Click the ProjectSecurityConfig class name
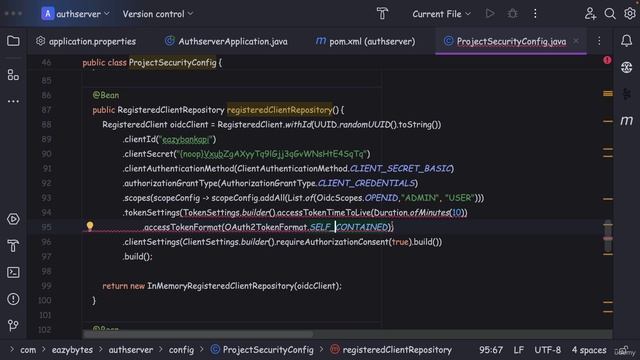This screenshot has height=360, width=640. (172, 62)
